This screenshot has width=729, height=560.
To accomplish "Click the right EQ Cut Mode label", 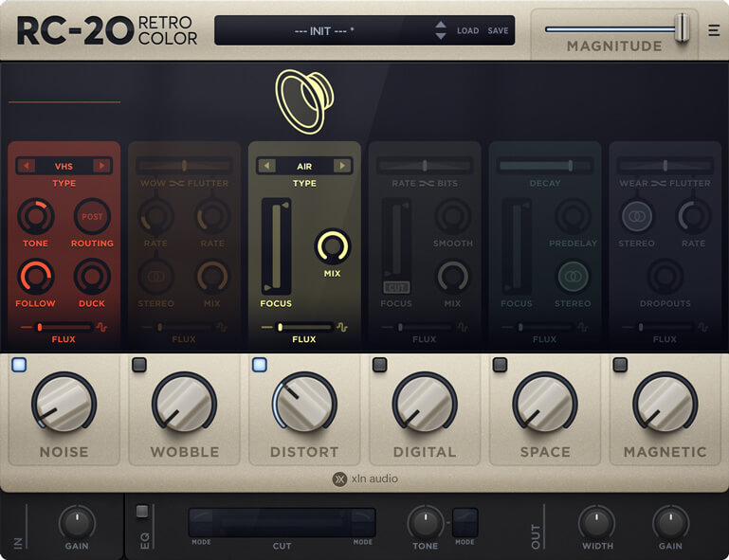I will pos(363,542).
